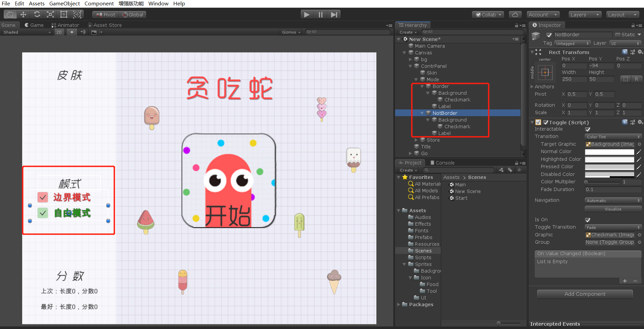Screen dimensions: 644x329
Task: Open the Cloud services button
Action: point(515,15)
